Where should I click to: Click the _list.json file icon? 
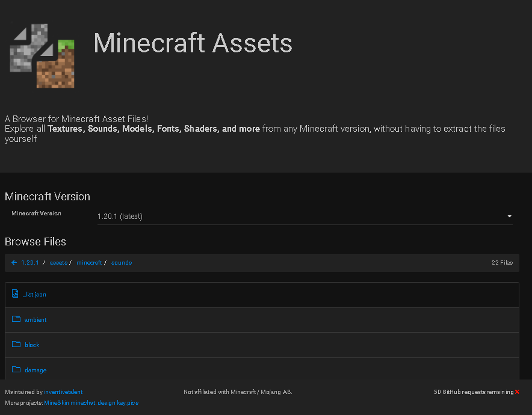click(x=15, y=294)
